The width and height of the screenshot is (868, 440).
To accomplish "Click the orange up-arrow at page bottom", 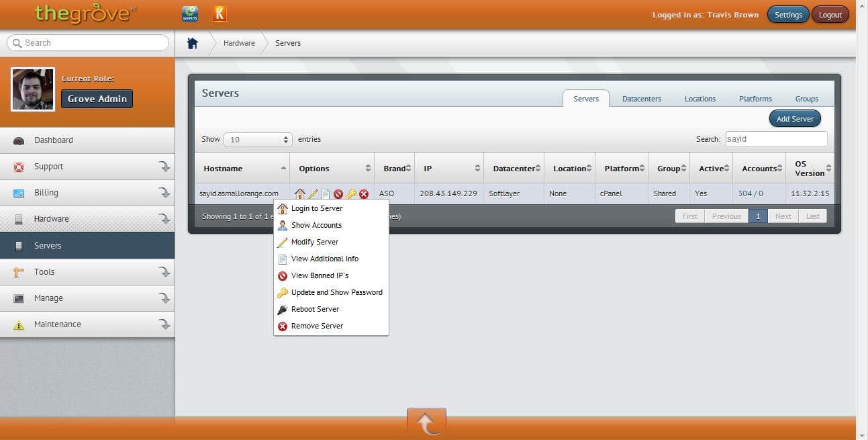I will pos(426,423).
